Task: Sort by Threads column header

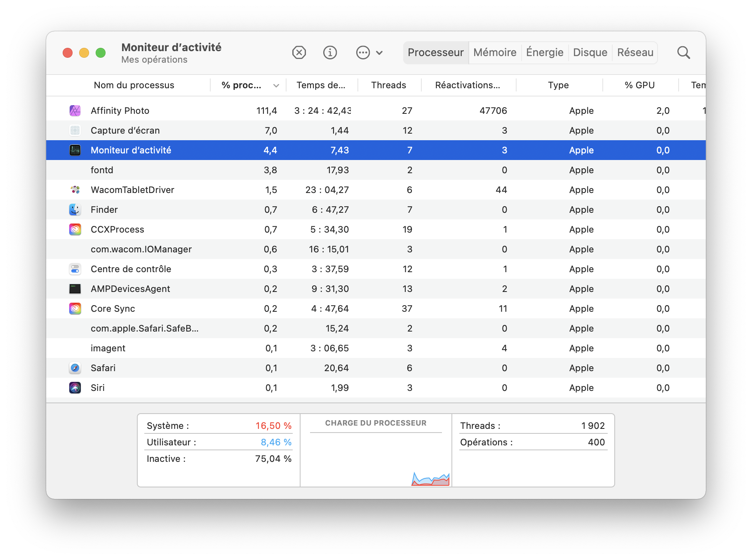Action: pyautogui.click(x=388, y=85)
